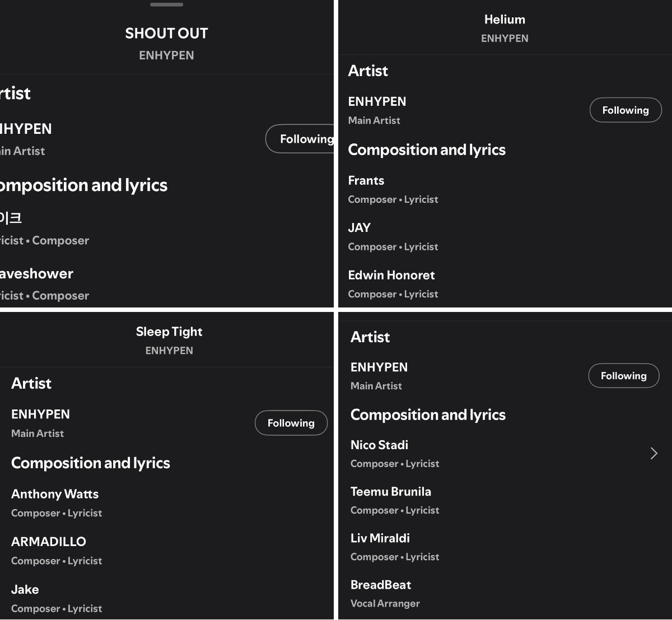This screenshot has width=672, height=620.
Task: Toggle Following button in SHOUT OUT credits
Action: [301, 139]
